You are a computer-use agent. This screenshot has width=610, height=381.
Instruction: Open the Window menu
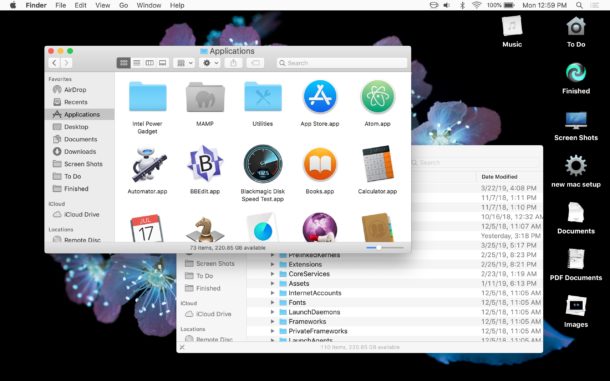[149, 5]
